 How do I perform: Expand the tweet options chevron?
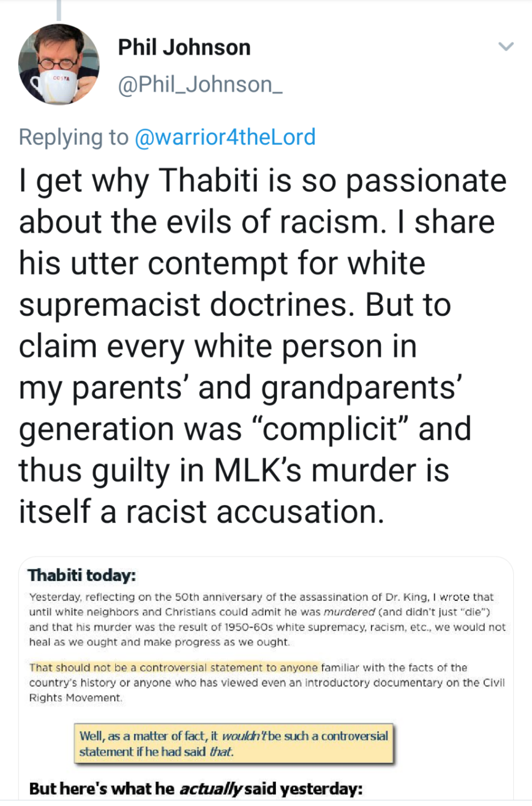click(506, 46)
